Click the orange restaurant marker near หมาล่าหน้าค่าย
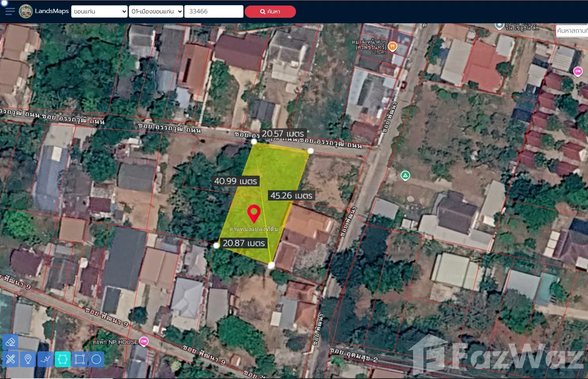The image size is (588, 379). [x=392, y=47]
